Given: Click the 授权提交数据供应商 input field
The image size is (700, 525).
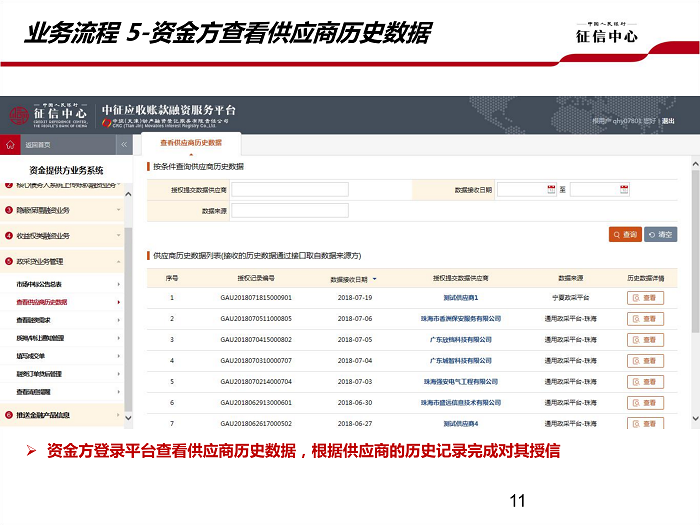Looking at the screenshot, I should click(x=290, y=189).
